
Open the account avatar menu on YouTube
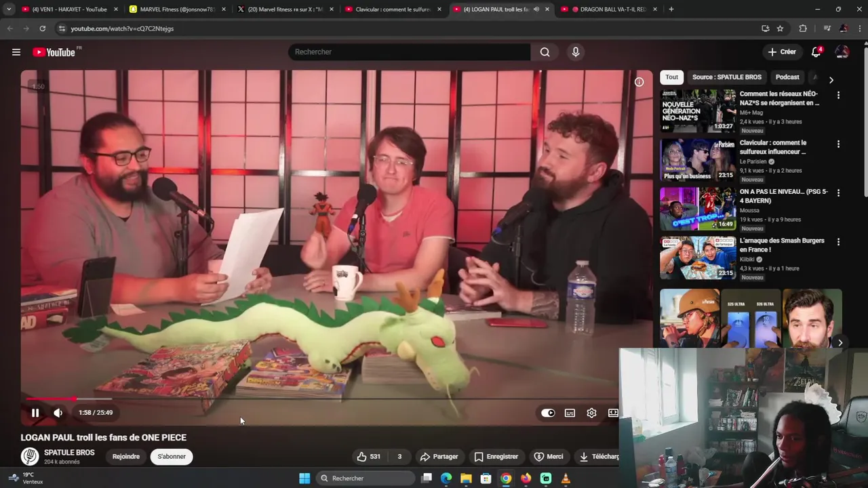click(x=842, y=52)
